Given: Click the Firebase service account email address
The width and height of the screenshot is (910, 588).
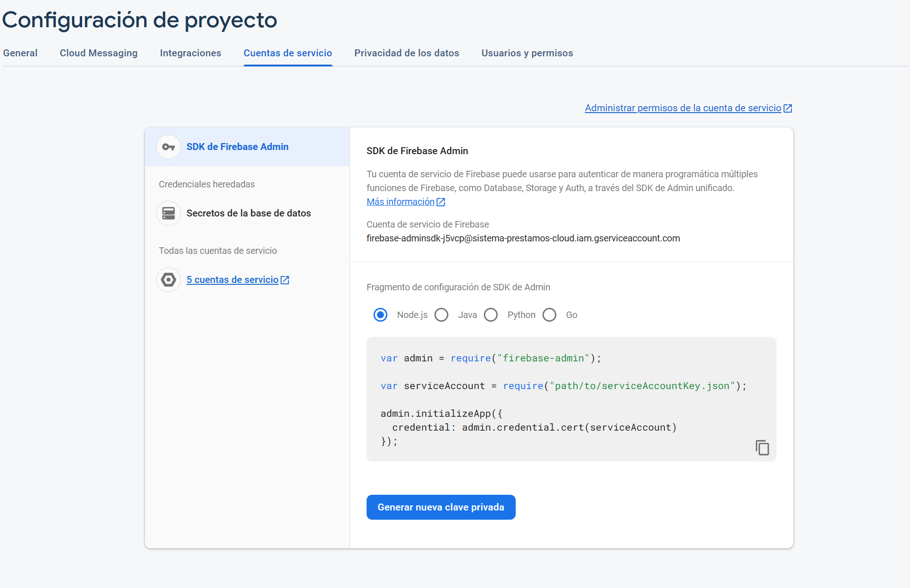Looking at the screenshot, I should (x=523, y=238).
